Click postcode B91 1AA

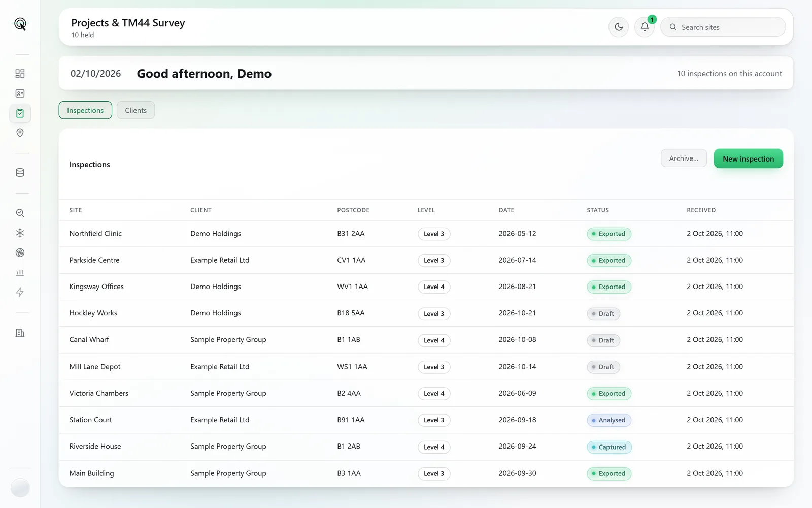[351, 420]
